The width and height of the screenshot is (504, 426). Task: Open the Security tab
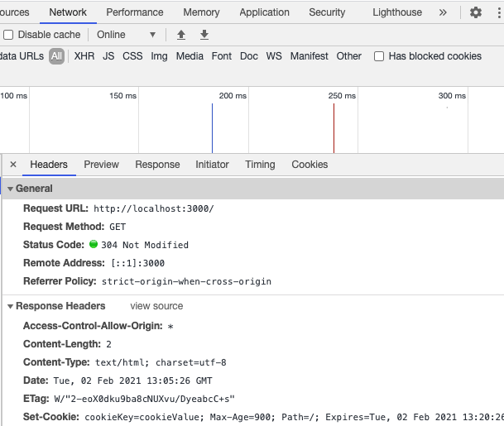point(327,12)
